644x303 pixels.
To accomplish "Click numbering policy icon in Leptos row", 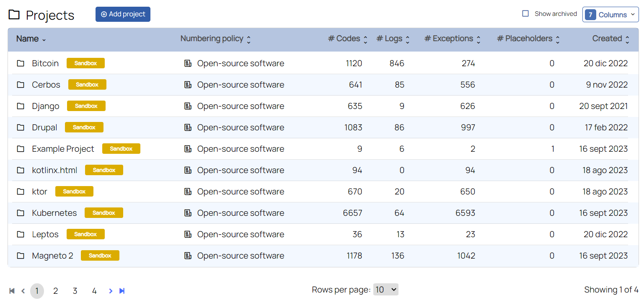I will [188, 234].
